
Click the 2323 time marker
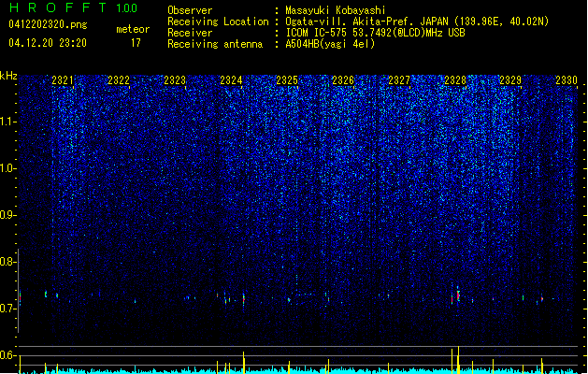175,79
